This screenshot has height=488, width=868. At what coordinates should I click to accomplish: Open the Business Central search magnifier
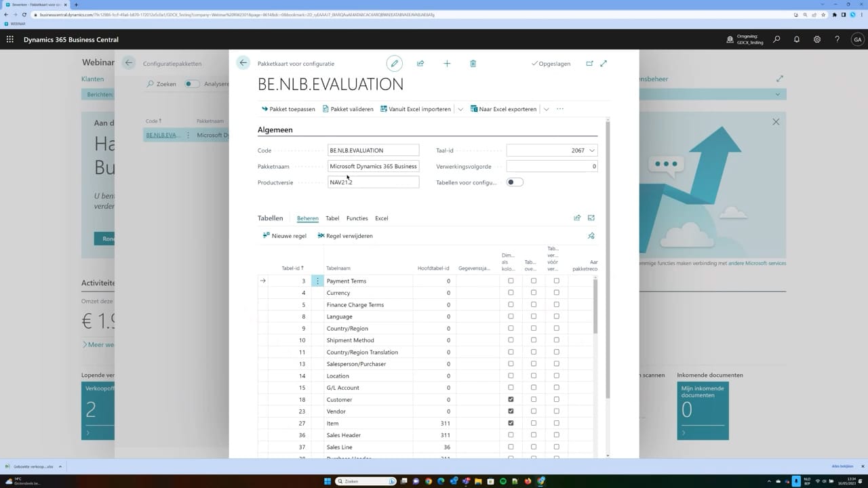point(776,39)
